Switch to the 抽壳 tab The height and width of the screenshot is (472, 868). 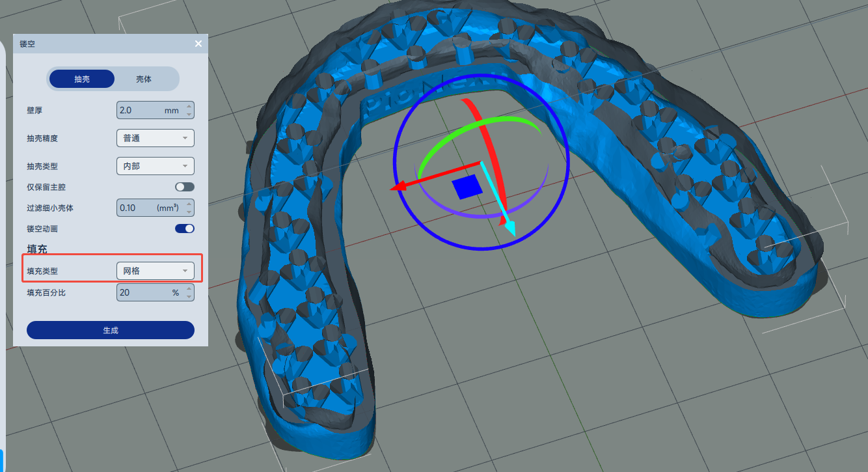pyautogui.click(x=82, y=79)
